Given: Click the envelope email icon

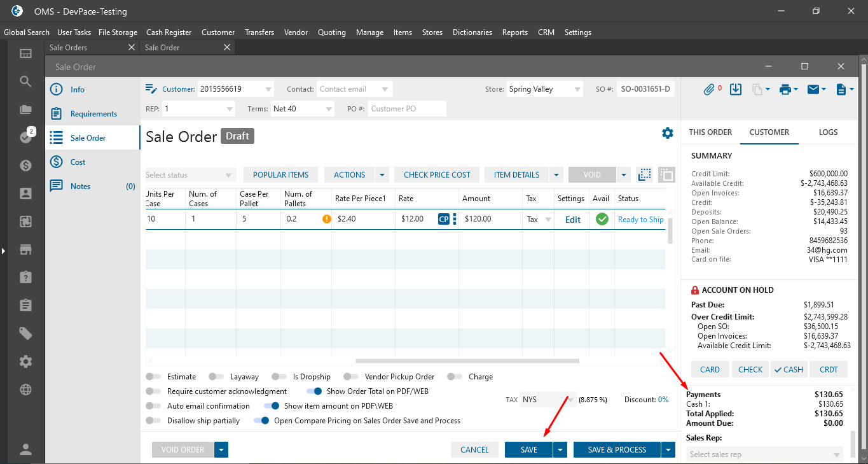Looking at the screenshot, I should coord(813,90).
